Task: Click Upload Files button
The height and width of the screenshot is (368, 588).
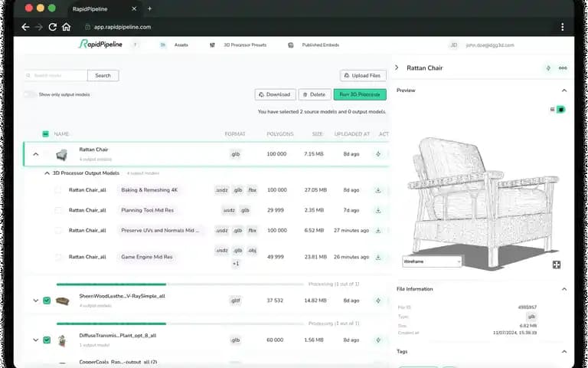Action: click(x=363, y=75)
